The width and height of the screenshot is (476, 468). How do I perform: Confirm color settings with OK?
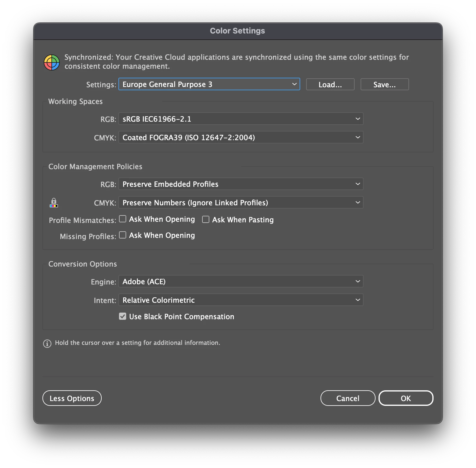click(x=406, y=398)
